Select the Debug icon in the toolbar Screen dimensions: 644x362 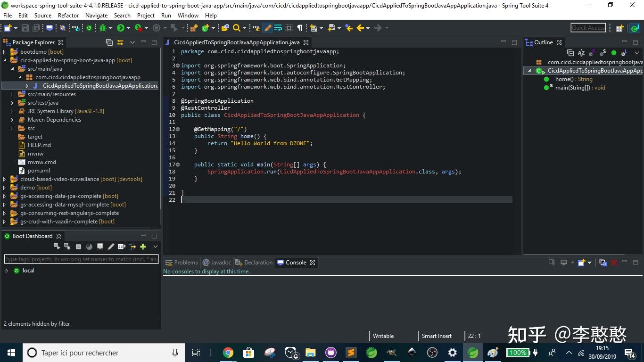(x=103, y=28)
